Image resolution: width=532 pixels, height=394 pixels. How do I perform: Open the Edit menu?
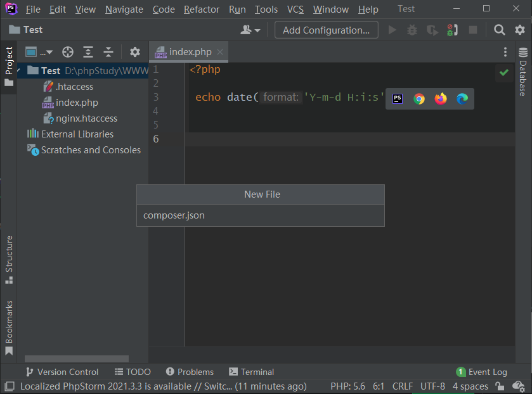58,9
